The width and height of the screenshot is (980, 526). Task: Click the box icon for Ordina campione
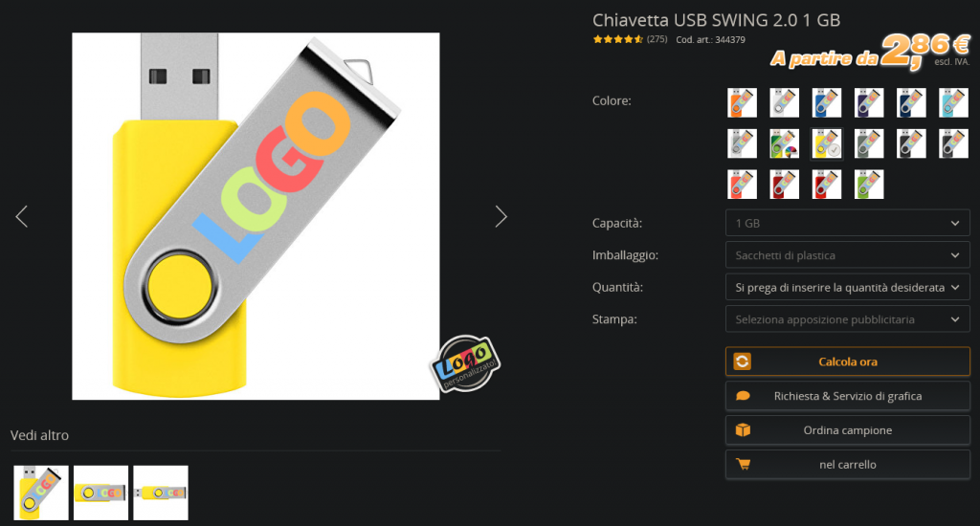pyautogui.click(x=743, y=429)
